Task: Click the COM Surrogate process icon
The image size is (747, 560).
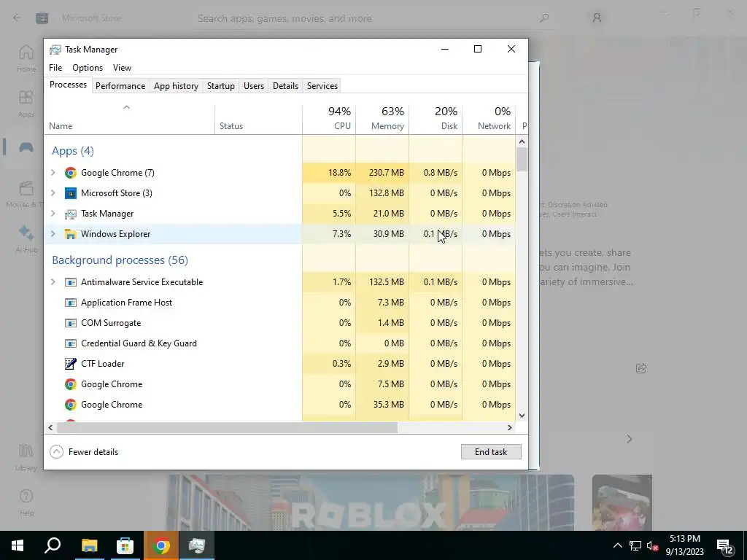Action: [x=71, y=323]
